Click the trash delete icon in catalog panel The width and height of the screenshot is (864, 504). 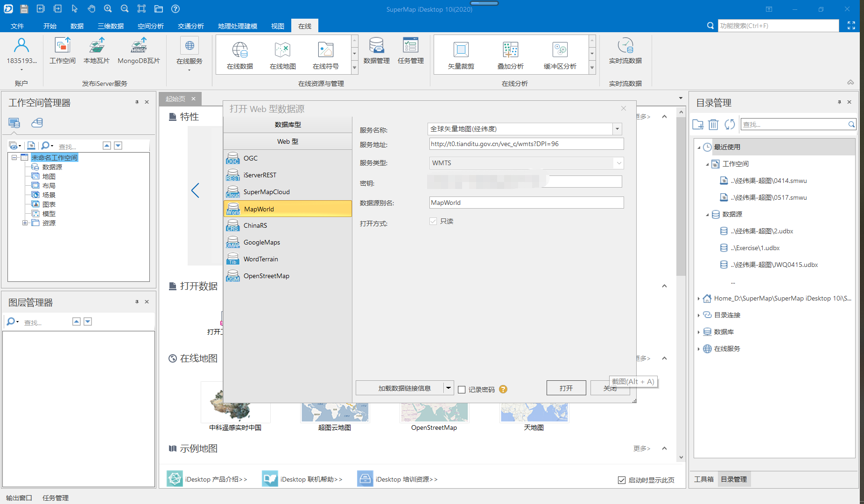tap(713, 124)
